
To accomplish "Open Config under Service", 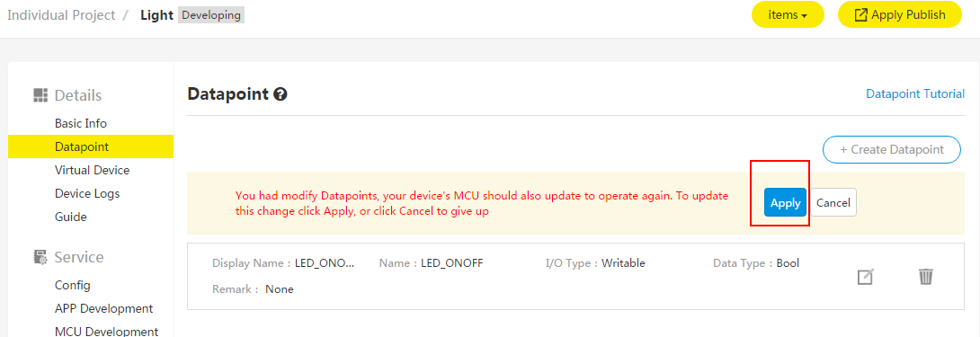I will click(x=73, y=285).
